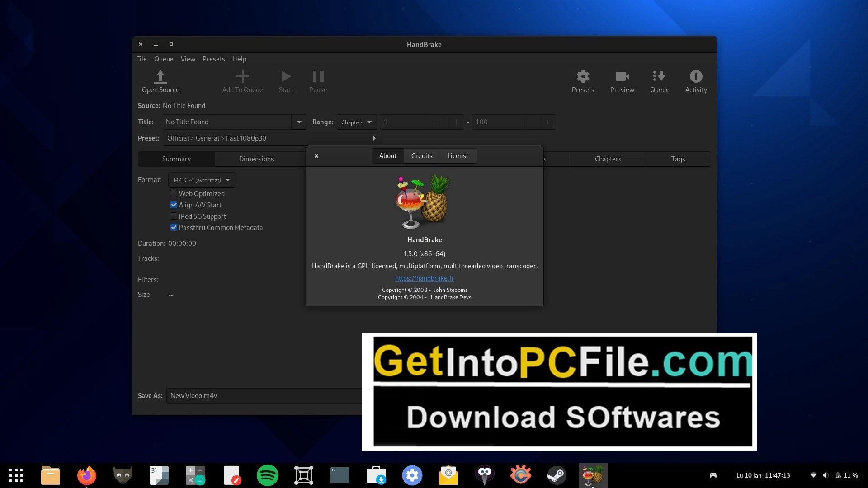The image size is (868, 488).
Task: Show the Credits tab in dialog
Action: 422,156
